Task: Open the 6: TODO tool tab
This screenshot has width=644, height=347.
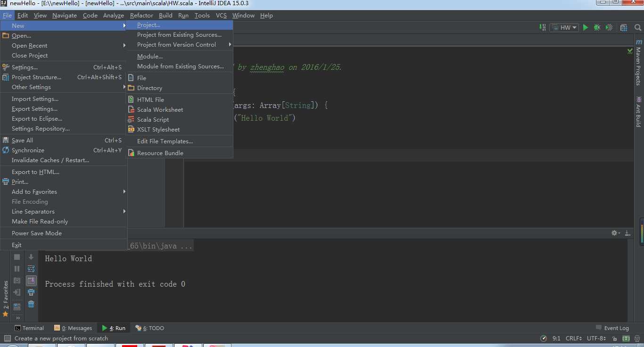Action: point(149,328)
